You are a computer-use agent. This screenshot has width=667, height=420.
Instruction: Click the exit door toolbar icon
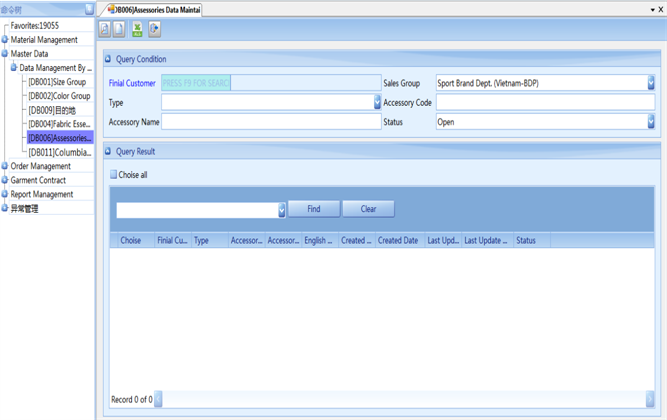pos(154,30)
